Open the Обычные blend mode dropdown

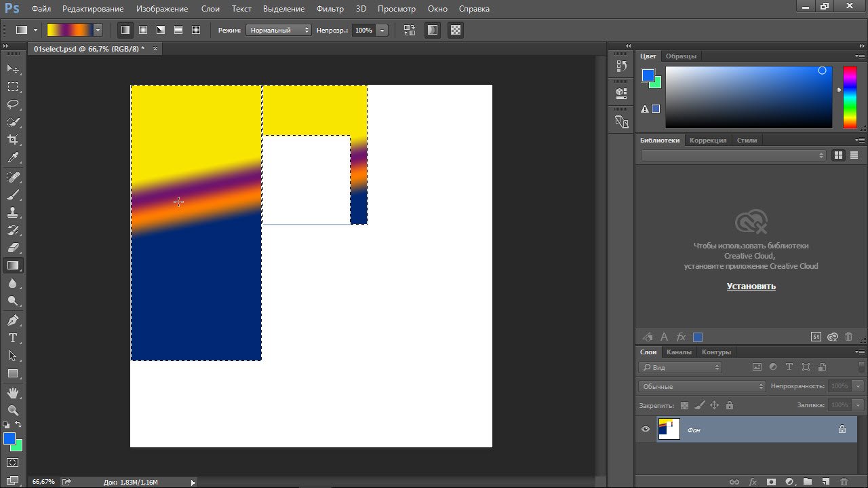coord(702,386)
